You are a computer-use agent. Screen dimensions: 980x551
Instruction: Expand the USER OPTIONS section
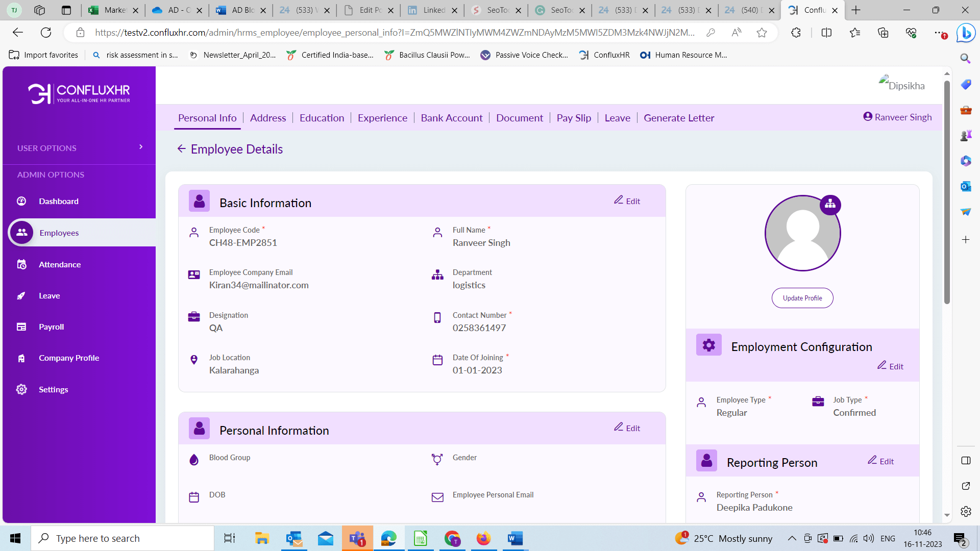point(141,147)
